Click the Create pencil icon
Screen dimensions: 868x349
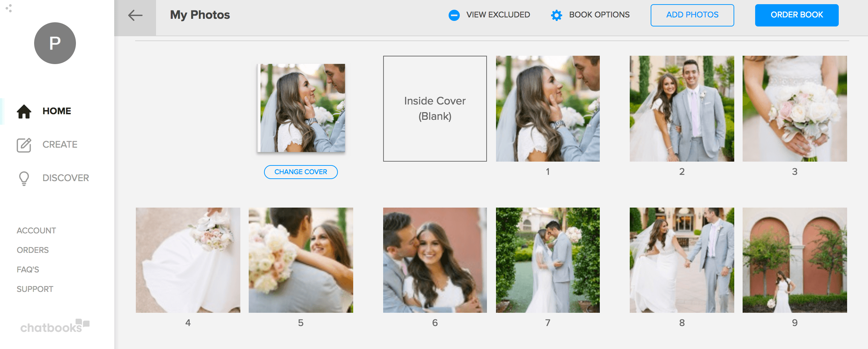tap(24, 145)
